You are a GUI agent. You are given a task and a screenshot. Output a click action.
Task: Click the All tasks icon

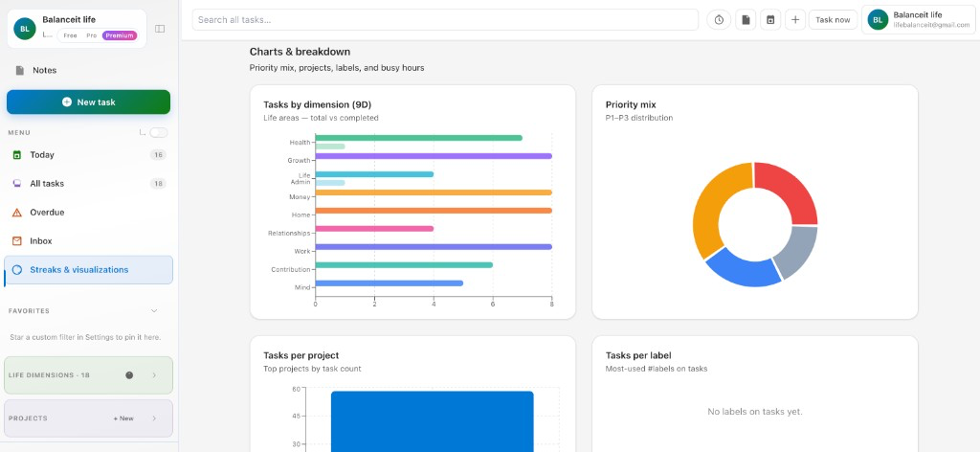click(17, 184)
